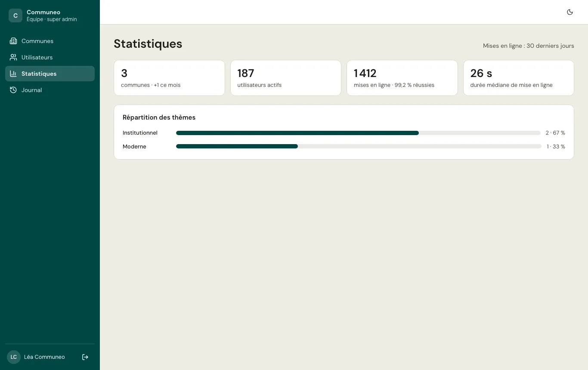Viewport: 588px width, 370px height.
Task: Click 'Équipe · super admin' subtitle
Action: click(52, 19)
